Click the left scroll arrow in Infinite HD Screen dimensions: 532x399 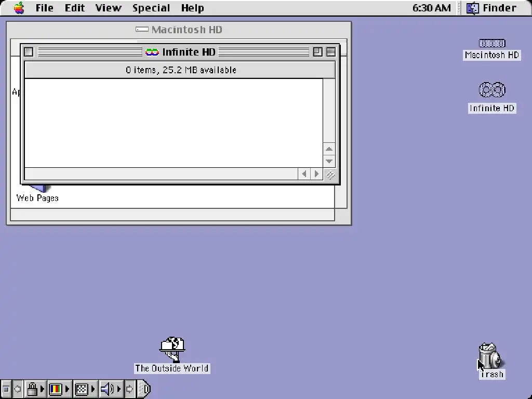304,174
